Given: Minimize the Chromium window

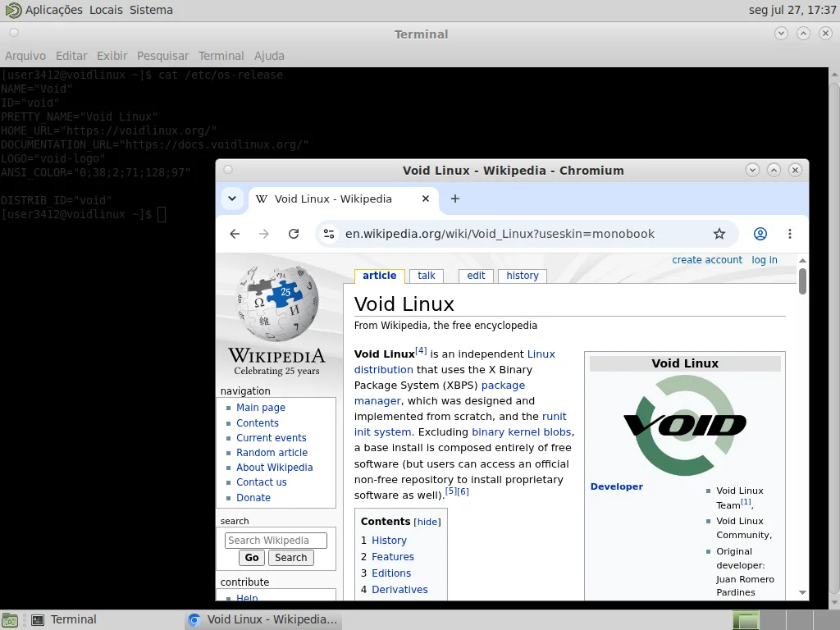Looking at the screenshot, I should point(752,171).
